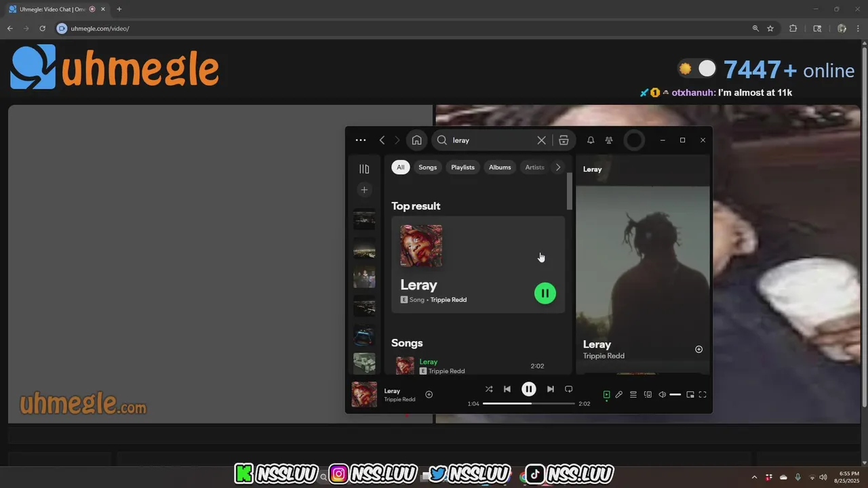868x488 pixels.
Task: Open Friend Activity icon
Action: click(x=609, y=140)
